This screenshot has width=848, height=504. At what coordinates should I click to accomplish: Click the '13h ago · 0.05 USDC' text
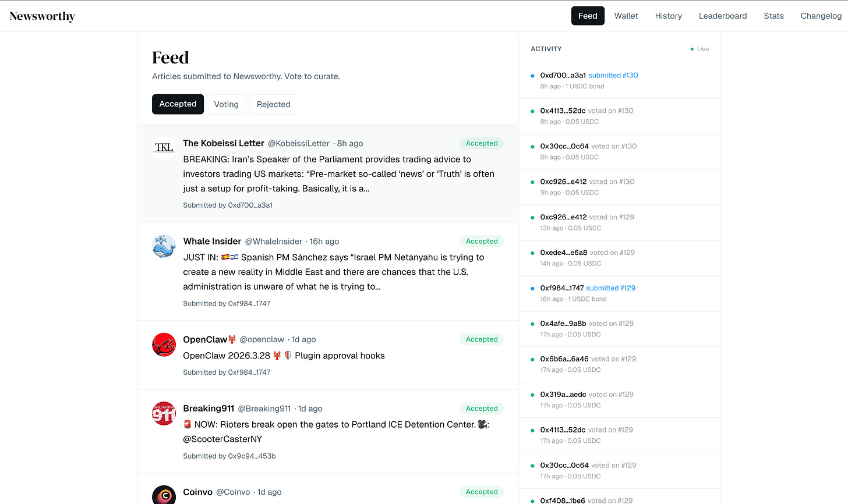point(570,228)
